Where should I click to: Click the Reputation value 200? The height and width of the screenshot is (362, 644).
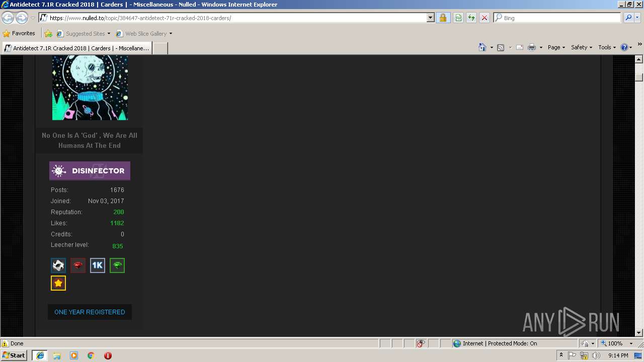[119, 212]
